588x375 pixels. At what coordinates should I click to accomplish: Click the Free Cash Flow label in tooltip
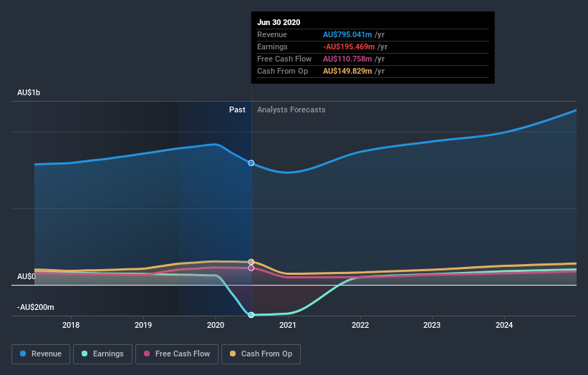(x=284, y=59)
